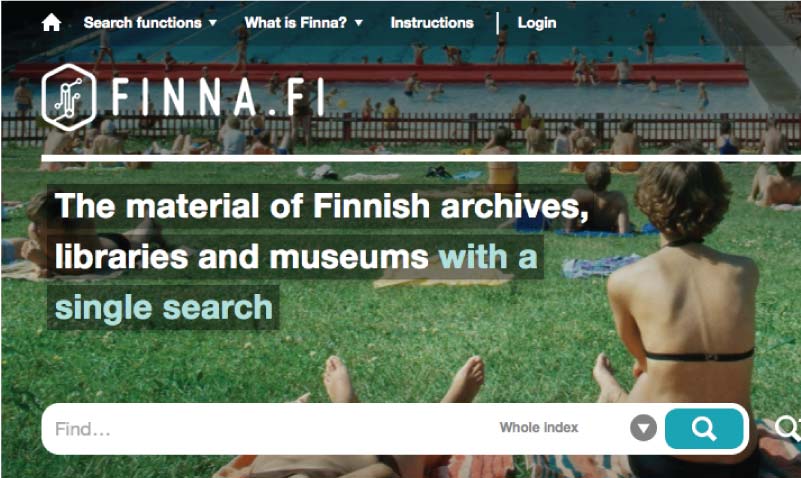
Task: Click the Login link
Action: click(537, 23)
